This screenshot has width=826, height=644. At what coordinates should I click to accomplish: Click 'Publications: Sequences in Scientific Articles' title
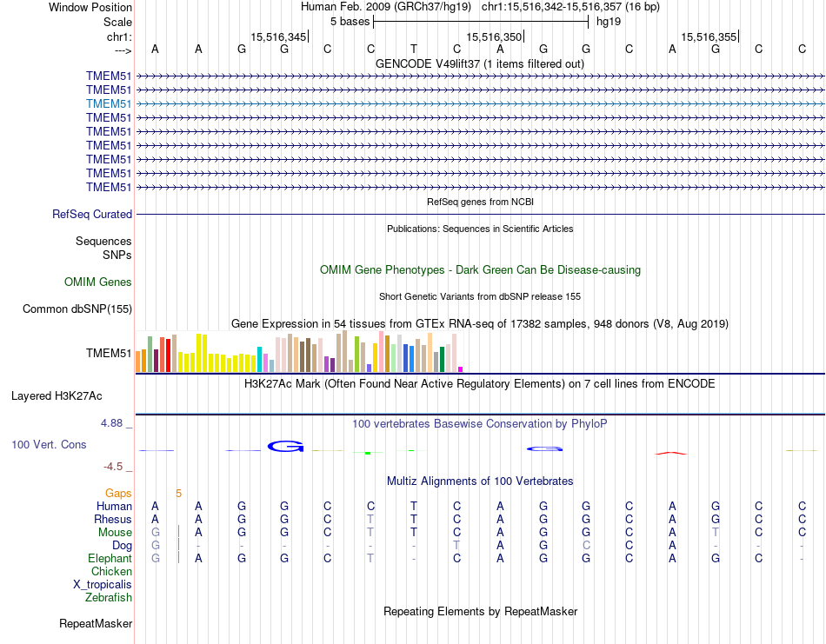click(x=480, y=229)
